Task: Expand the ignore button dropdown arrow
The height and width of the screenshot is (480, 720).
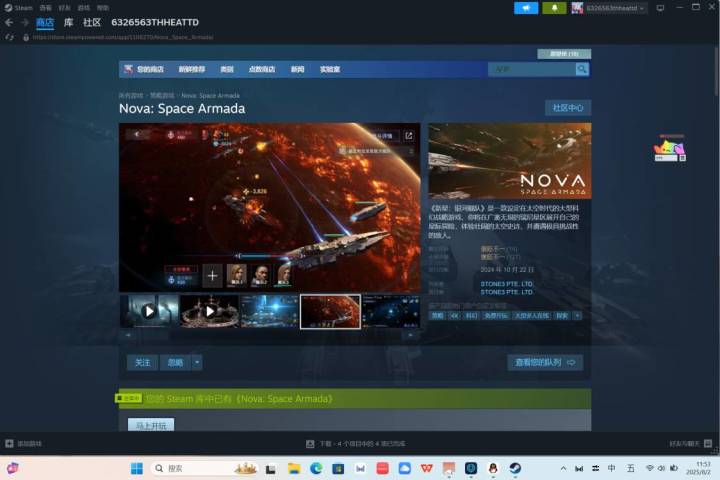Action: point(197,362)
